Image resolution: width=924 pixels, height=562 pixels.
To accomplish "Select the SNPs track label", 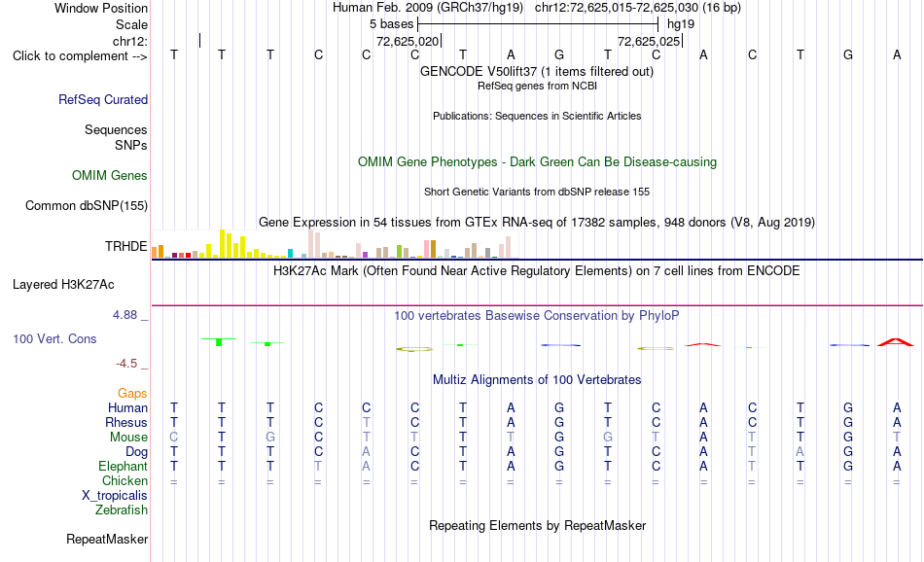I will (131, 145).
